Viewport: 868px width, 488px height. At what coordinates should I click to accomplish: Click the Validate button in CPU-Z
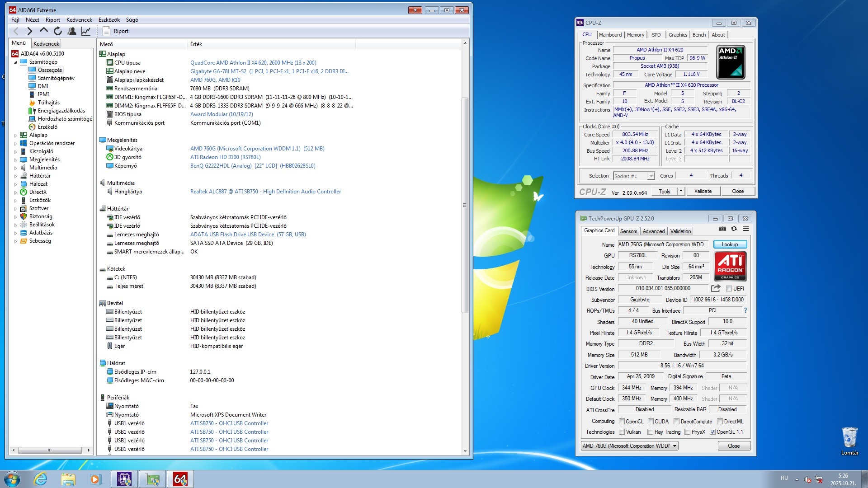[x=703, y=191]
